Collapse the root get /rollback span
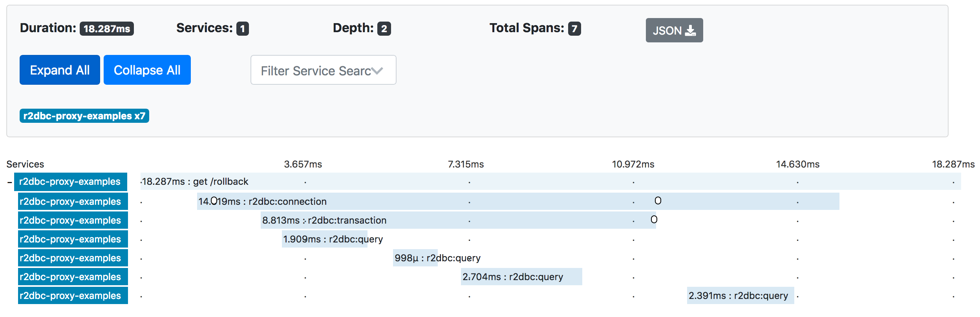The width and height of the screenshot is (980, 317). pyautogui.click(x=9, y=182)
